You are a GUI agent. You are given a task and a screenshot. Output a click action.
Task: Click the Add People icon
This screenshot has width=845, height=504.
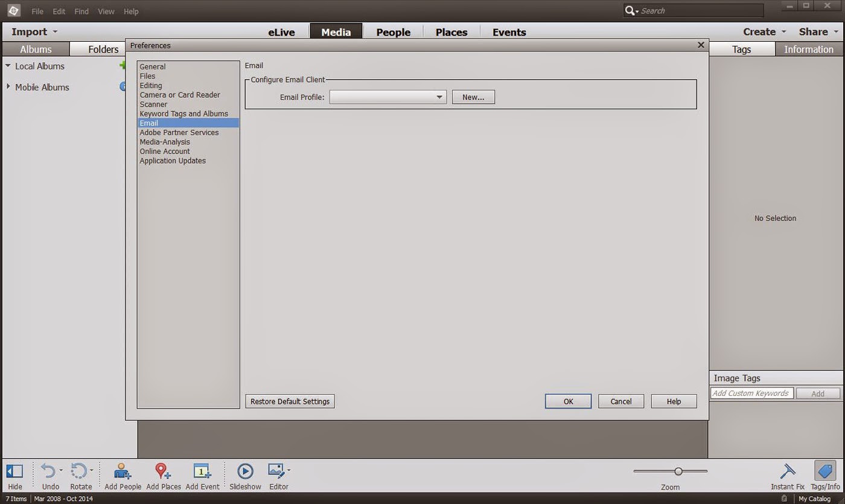123,471
